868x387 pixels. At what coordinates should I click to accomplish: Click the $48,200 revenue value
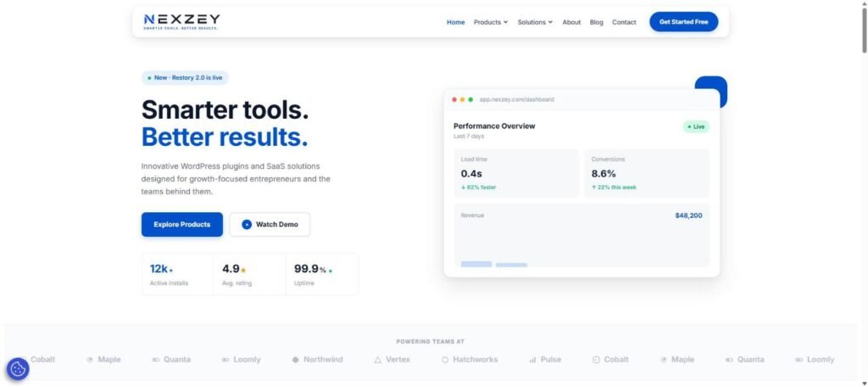(688, 216)
